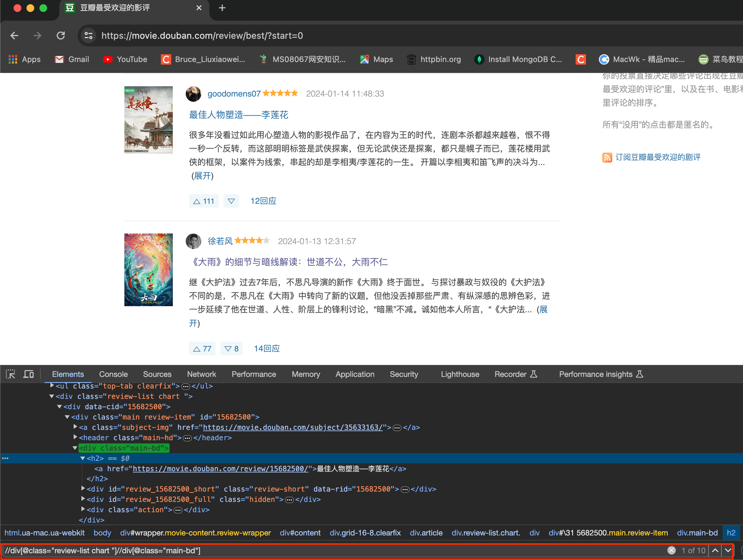Click the Inspect Element cursor icon

(11, 375)
